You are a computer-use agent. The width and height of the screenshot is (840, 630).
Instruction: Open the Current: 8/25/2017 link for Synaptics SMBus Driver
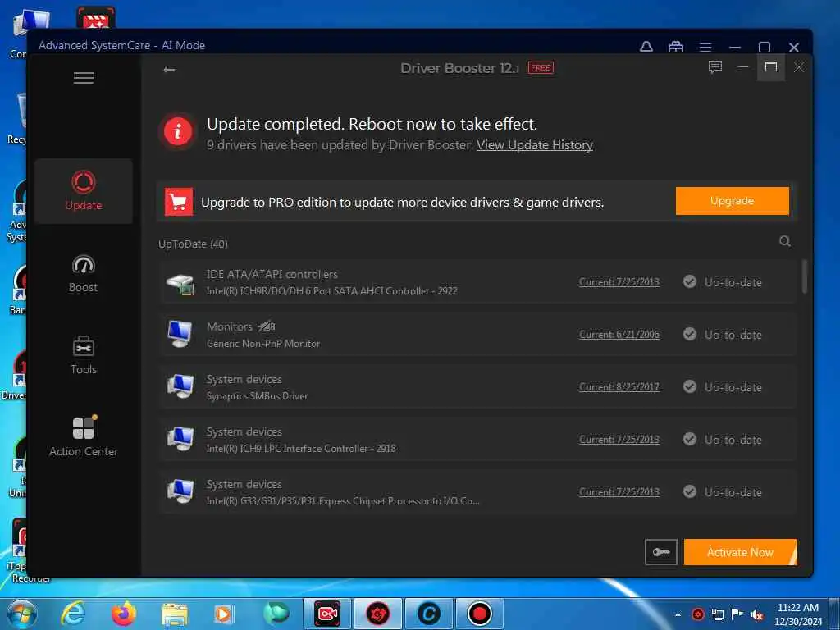click(x=619, y=387)
